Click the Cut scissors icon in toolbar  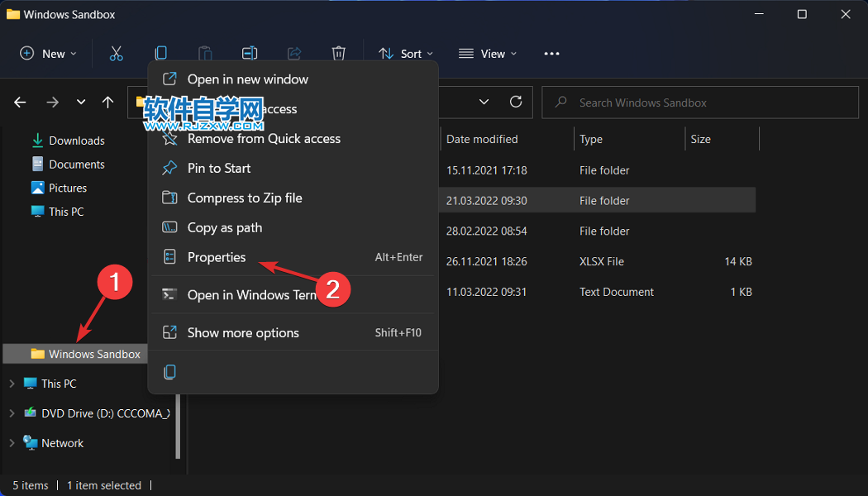pyautogui.click(x=116, y=54)
